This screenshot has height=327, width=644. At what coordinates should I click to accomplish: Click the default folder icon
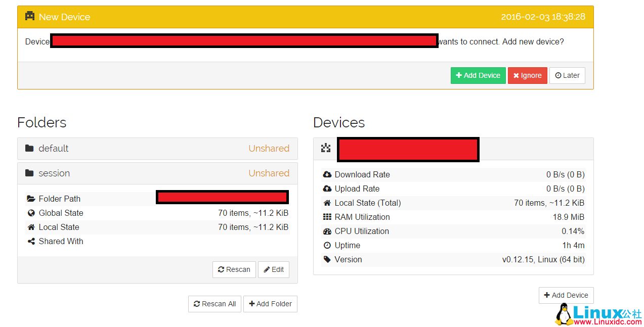(x=29, y=149)
